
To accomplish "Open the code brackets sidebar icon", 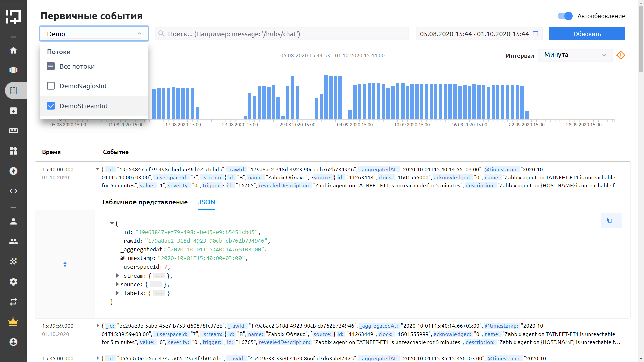I will click(13, 191).
